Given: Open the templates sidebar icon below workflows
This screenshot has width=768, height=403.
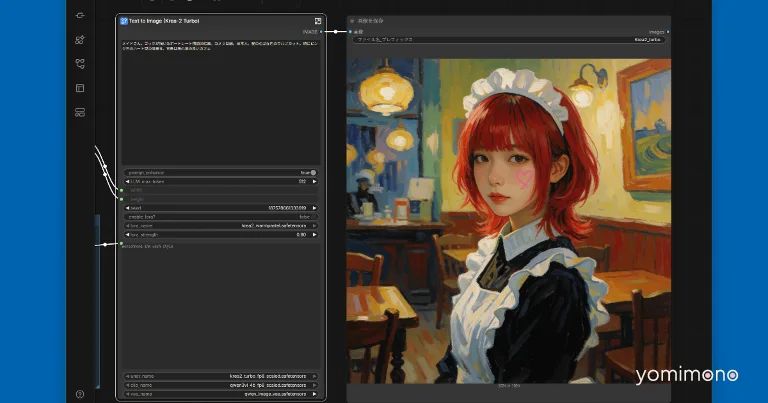Looking at the screenshot, I should point(80,113).
